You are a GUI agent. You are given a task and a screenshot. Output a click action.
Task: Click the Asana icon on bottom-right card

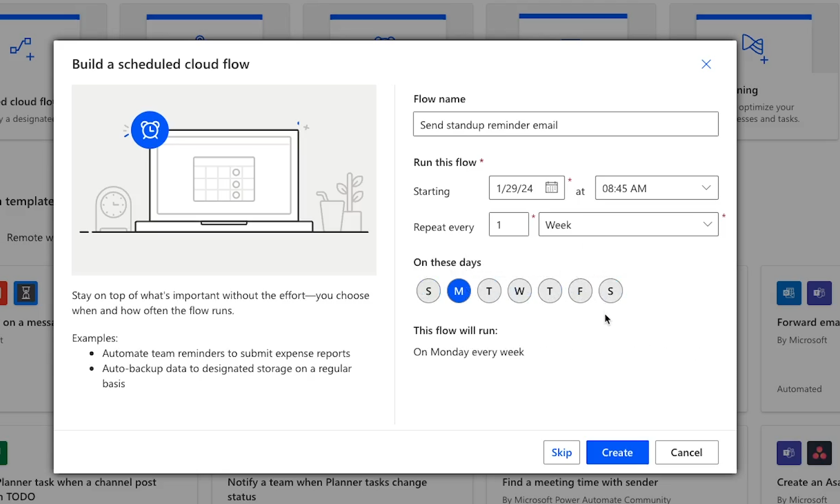coord(819,453)
